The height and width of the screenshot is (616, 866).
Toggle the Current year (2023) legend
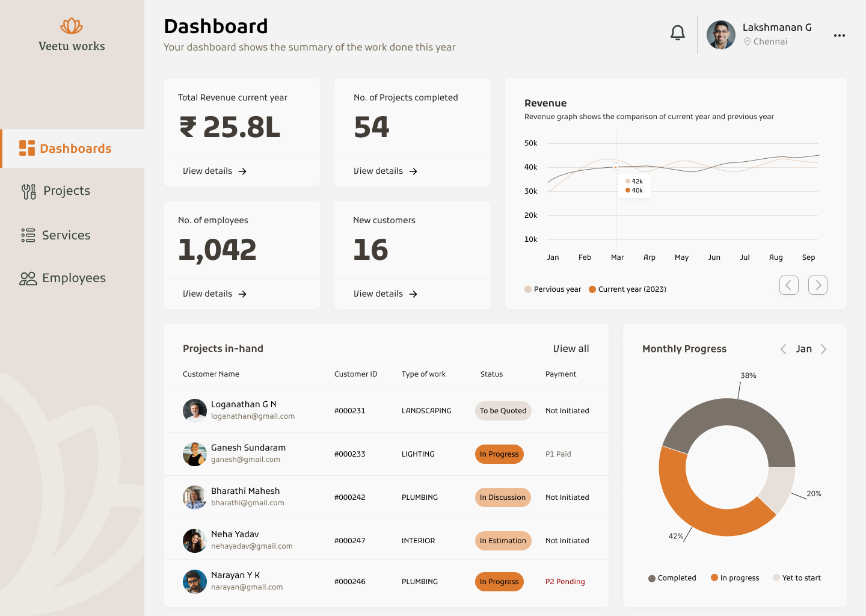pyautogui.click(x=627, y=289)
